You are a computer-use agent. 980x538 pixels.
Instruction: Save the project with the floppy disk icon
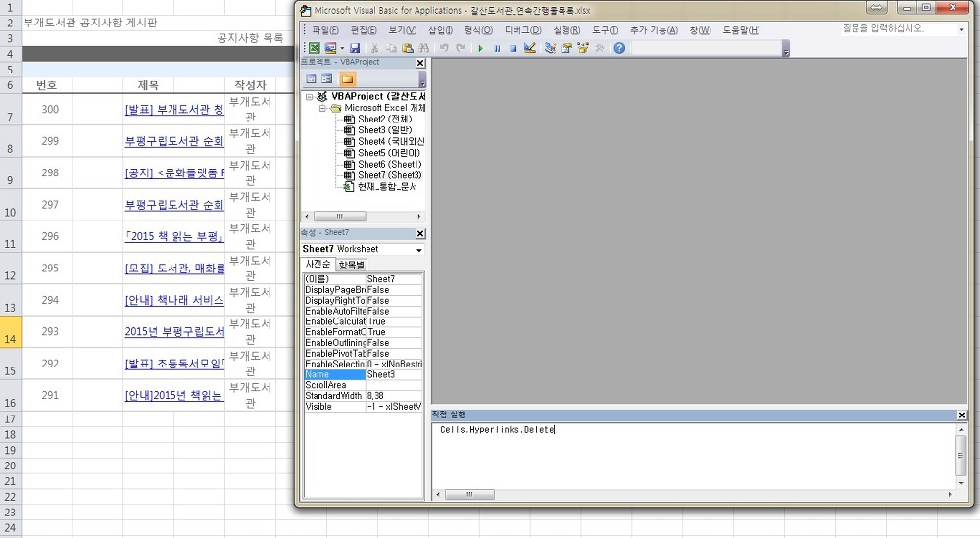(x=355, y=48)
